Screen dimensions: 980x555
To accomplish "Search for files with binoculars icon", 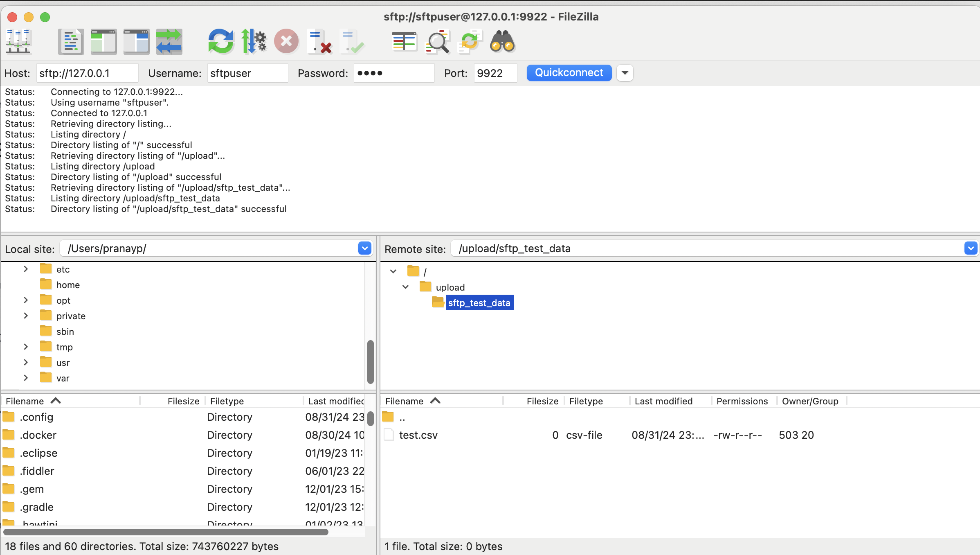I will point(503,42).
